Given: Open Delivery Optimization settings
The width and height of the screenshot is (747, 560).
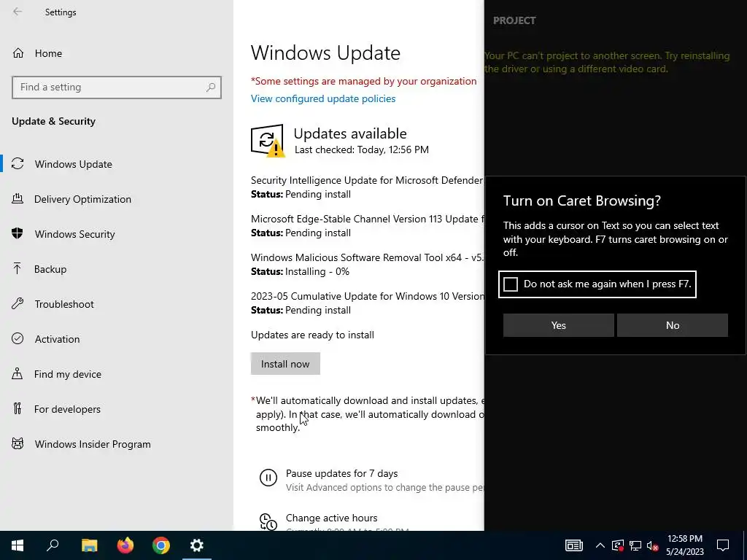Looking at the screenshot, I should click(117, 199).
